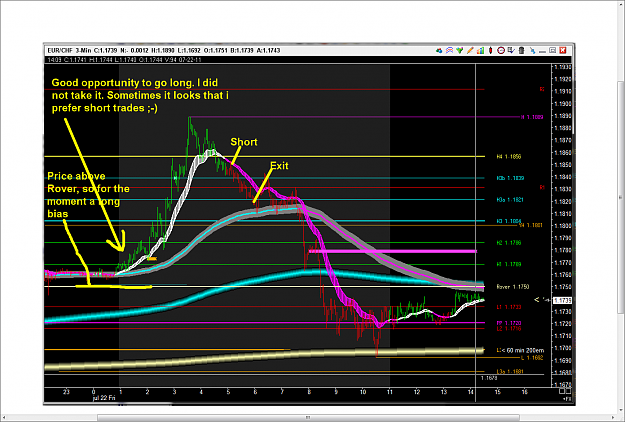Click the H3 1.1804 level label
The height and width of the screenshot is (422, 625).
click(x=509, y=221)
